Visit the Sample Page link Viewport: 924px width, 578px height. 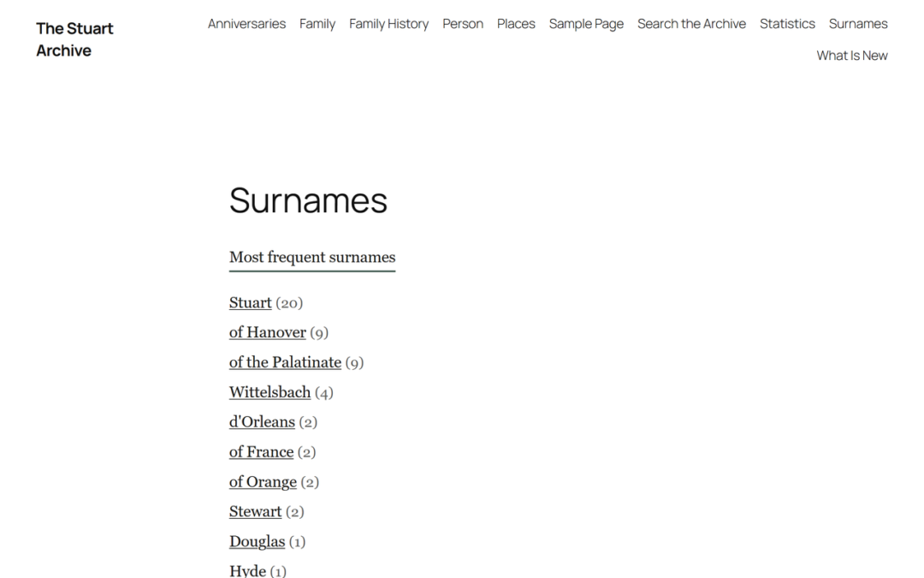pos(586,24)
